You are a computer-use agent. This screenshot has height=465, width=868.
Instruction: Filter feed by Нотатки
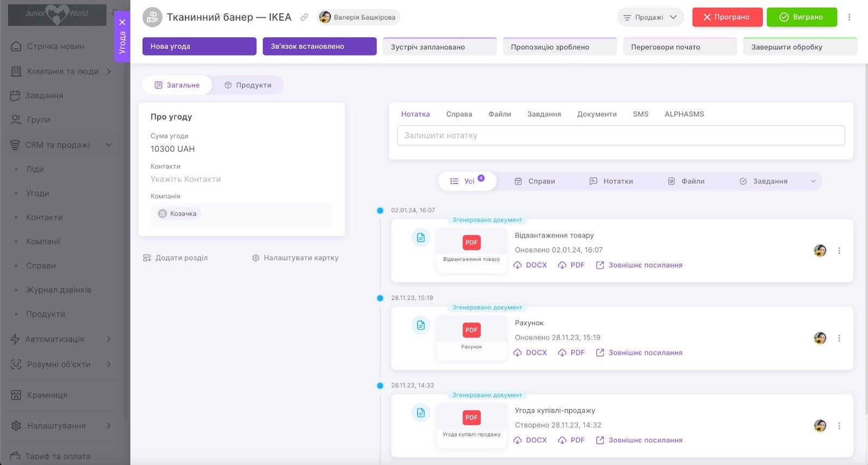click(611, 181)
